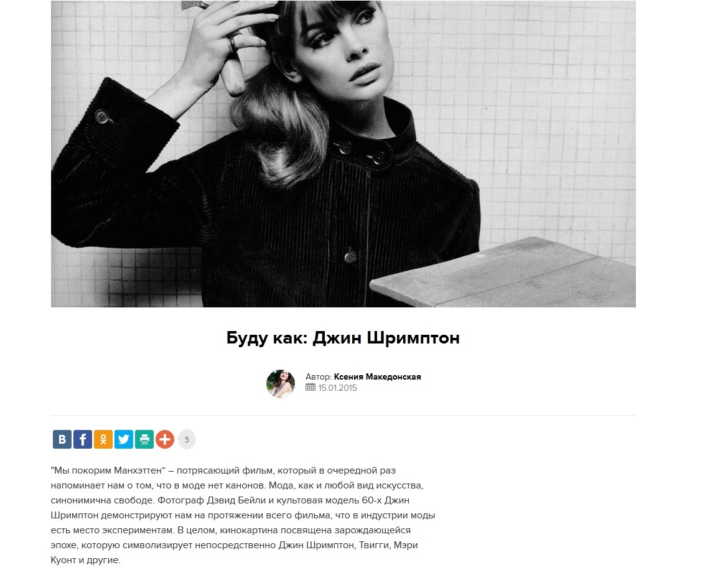Image resolution: width=728 pixels, height=570 pixels.
Task: Open the black-and-white hero photograph
Action: [343, 154]
